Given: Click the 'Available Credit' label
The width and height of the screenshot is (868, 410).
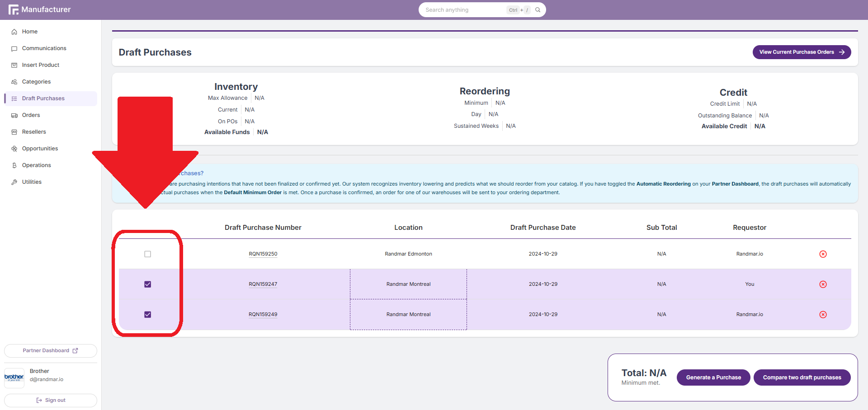Looking at the screenshot, I should click(x=724, y=126).
